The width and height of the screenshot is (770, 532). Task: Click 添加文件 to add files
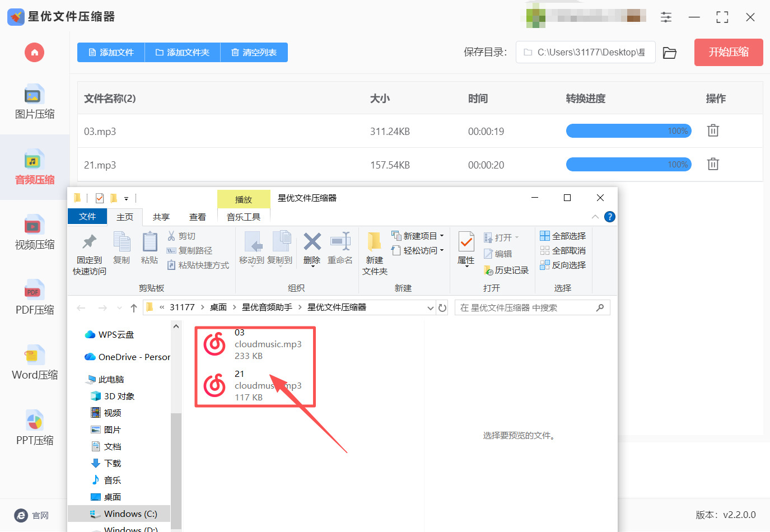tap(111, 53)
